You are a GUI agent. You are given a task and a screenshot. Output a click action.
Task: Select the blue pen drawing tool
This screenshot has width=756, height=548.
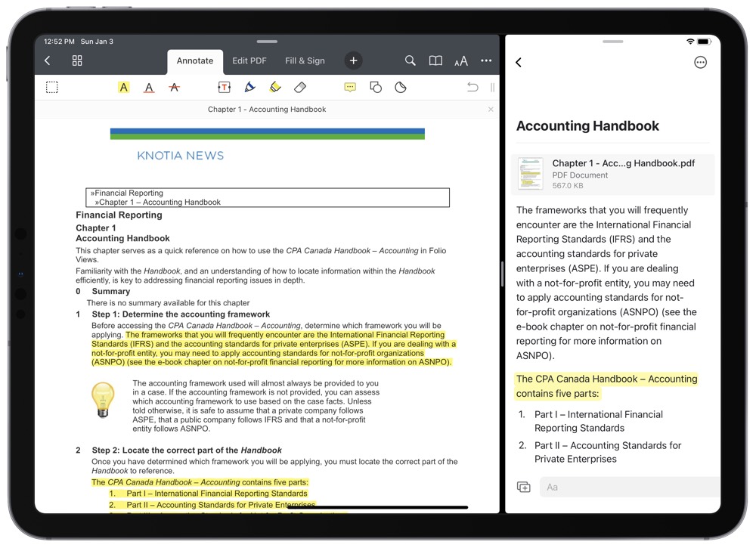point(249,87)
